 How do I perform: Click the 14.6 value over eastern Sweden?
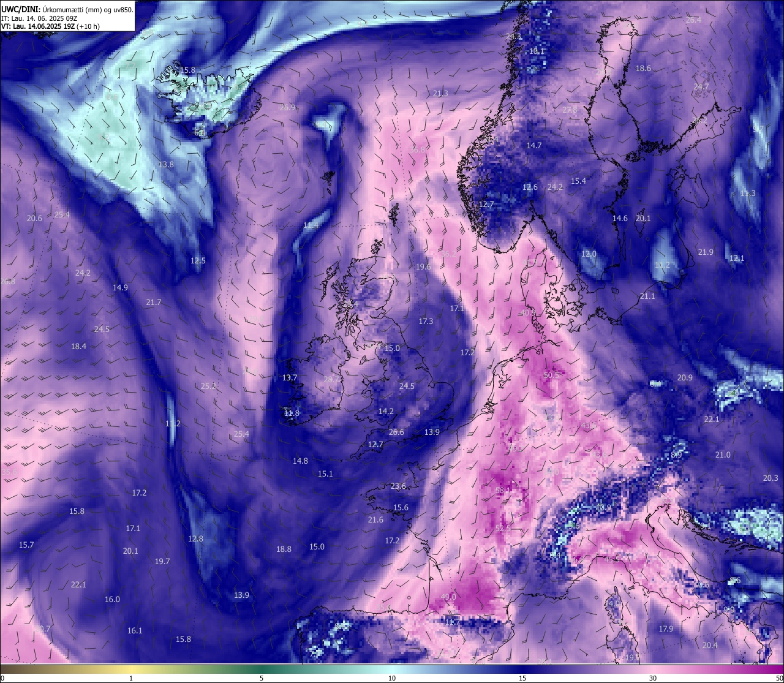(620, 218)
